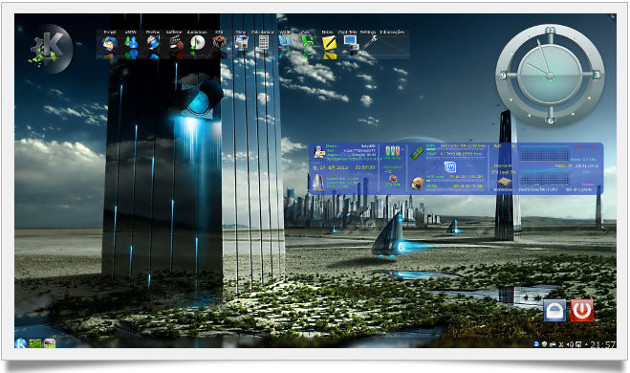Click the analog clock desktop widget
This screenshot has width=630, height=373.
point(550,75)
